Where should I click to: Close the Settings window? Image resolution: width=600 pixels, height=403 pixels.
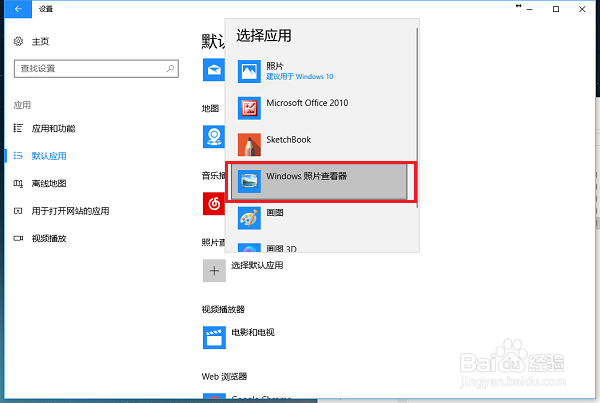tap(582, 9)
